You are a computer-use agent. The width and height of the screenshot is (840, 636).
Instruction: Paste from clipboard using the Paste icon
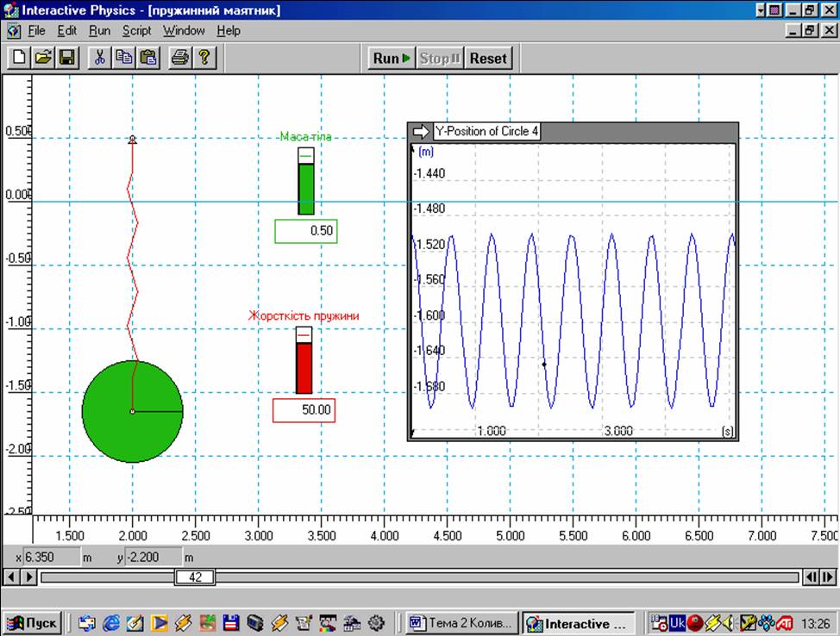click(148, 57)
